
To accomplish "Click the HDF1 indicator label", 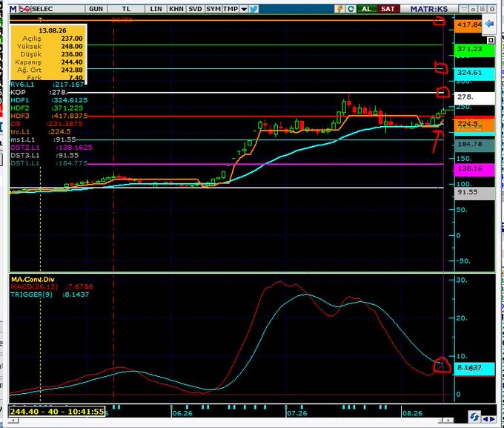I will 20,100.
